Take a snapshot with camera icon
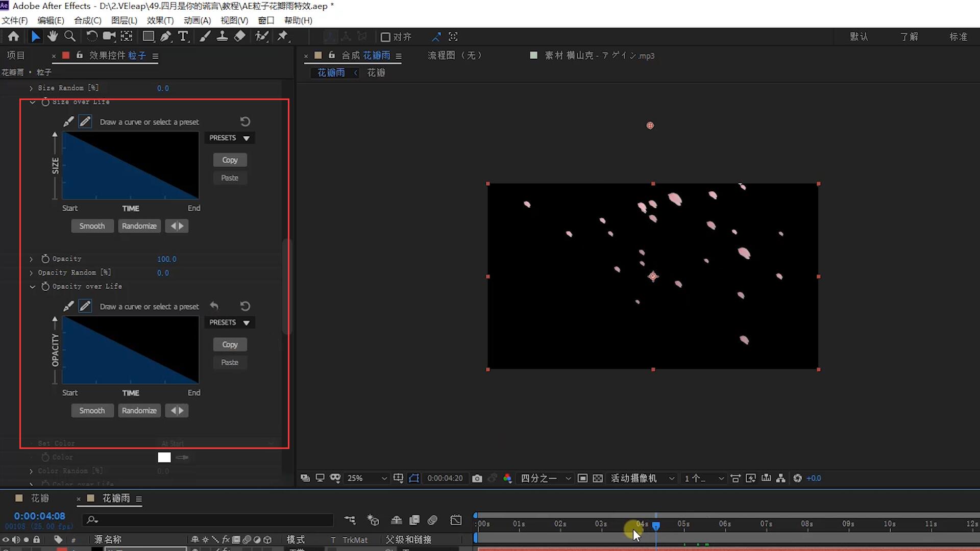 click(477, 478)
